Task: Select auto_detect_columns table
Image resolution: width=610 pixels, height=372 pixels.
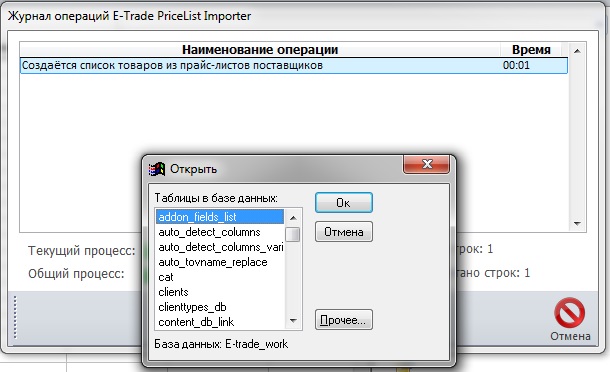Action: click(220, 232)
